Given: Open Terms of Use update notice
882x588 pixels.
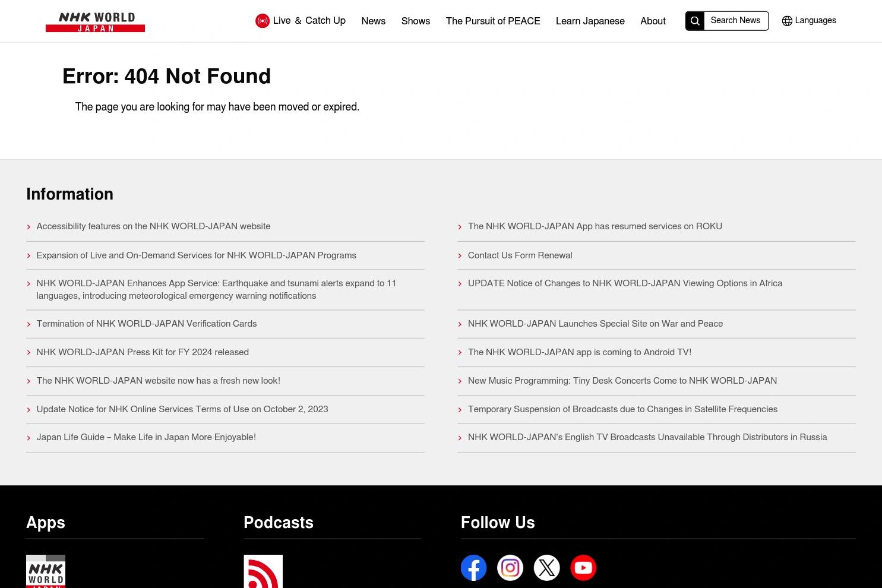Looking at the screenshot, I should click(182, 409).
